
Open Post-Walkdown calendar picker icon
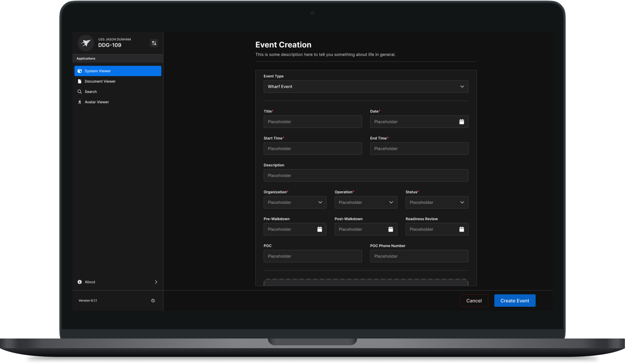coord(391,229)
